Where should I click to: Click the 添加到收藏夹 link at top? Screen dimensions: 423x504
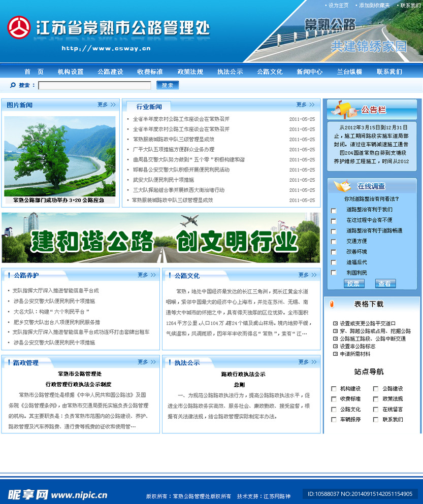point(374,5)
